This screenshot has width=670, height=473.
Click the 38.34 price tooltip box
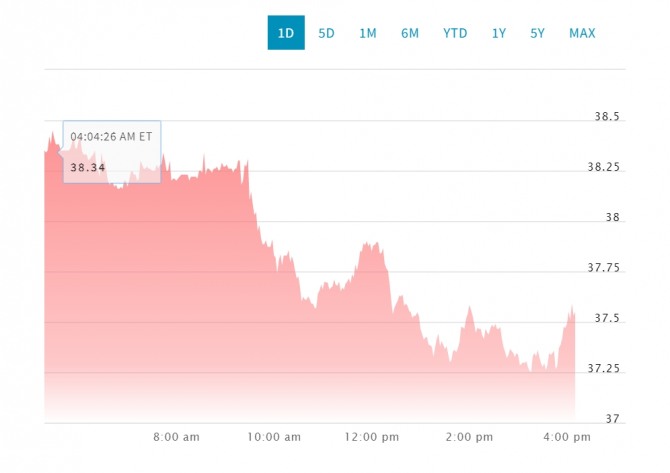click(112, 152)
